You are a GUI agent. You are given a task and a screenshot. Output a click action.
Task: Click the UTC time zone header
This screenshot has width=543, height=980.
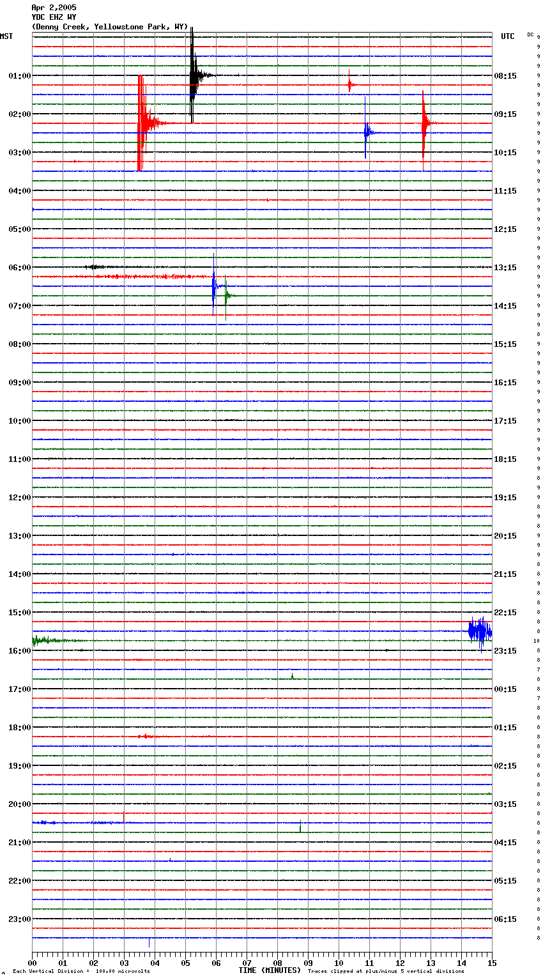(507, 36)
